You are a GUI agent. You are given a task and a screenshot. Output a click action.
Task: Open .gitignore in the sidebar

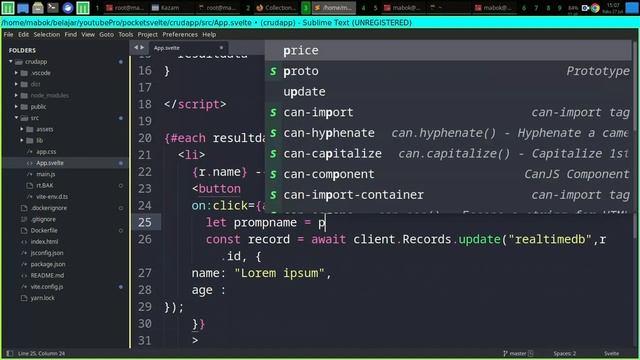coord(43,219)
